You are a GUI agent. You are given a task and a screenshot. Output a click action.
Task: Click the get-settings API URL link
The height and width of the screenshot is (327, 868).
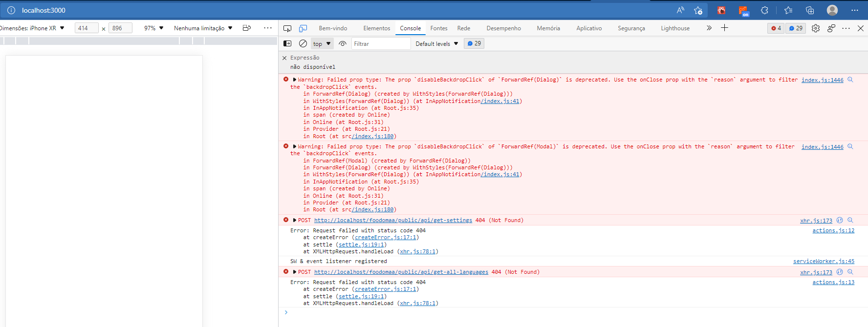[393, 220]
